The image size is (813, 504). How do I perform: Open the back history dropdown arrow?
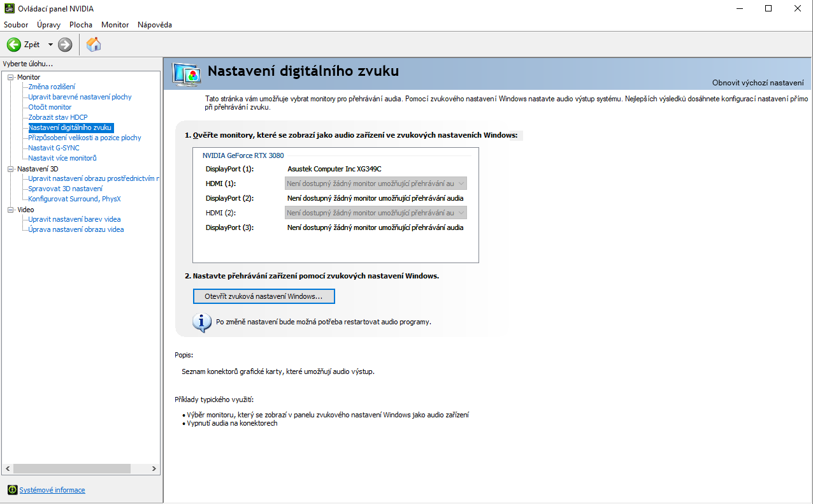(x=50, y=45)
